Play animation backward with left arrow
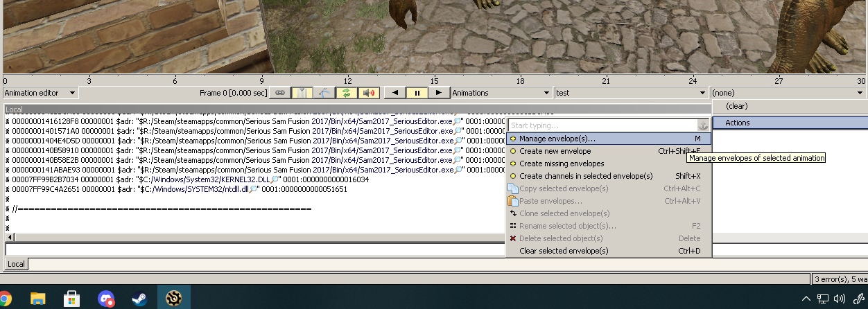868x309 pixels. point(394,93)
